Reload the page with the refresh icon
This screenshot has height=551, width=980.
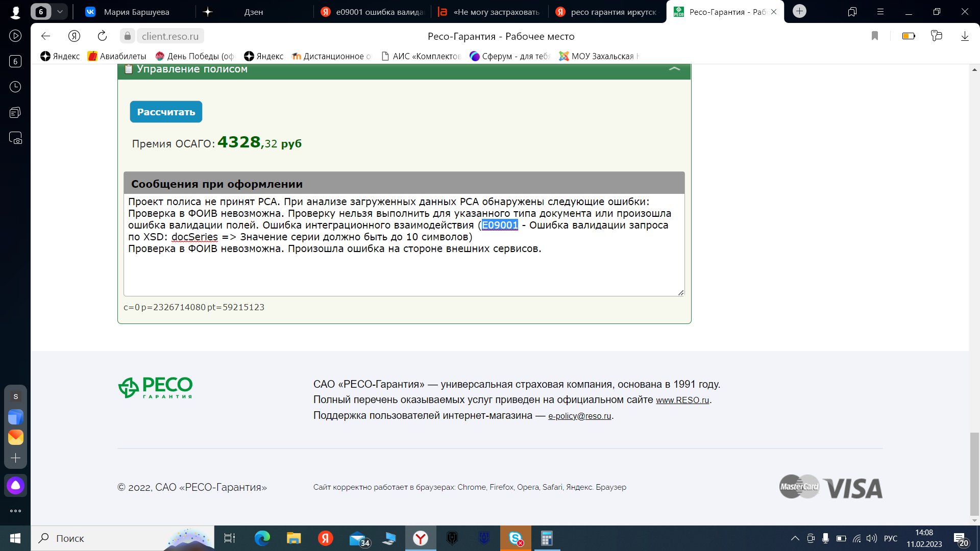coord(102,36)
